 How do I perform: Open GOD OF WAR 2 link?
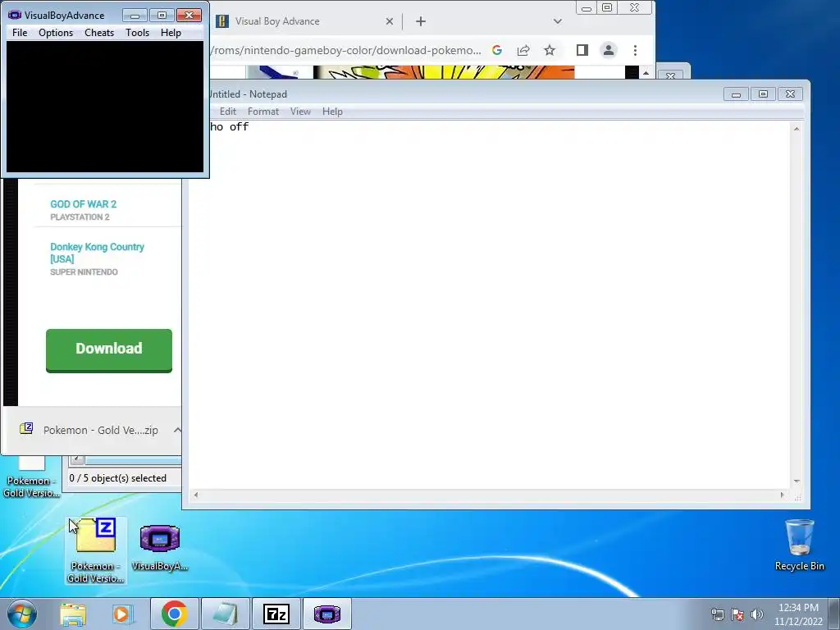coord(83,204)
